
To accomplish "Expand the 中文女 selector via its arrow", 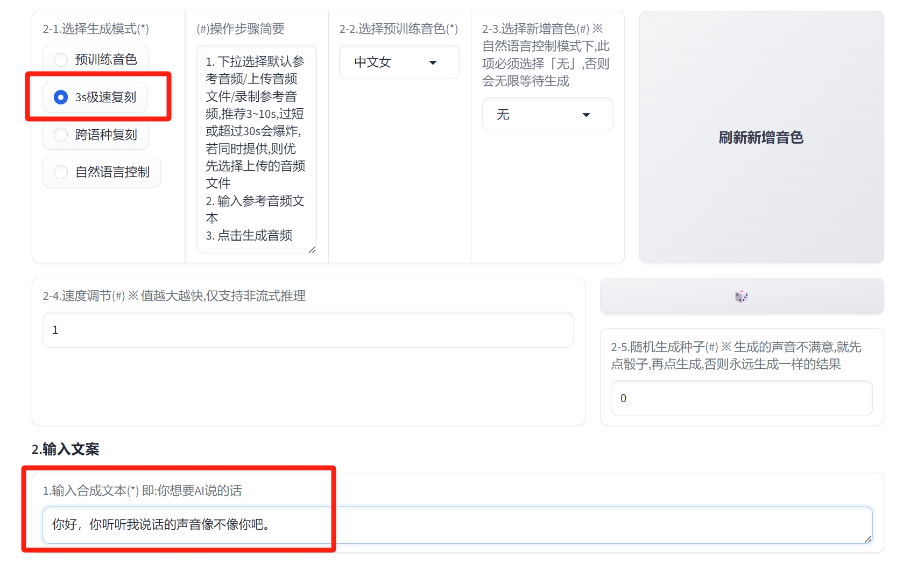I will [x=433, y=62].
